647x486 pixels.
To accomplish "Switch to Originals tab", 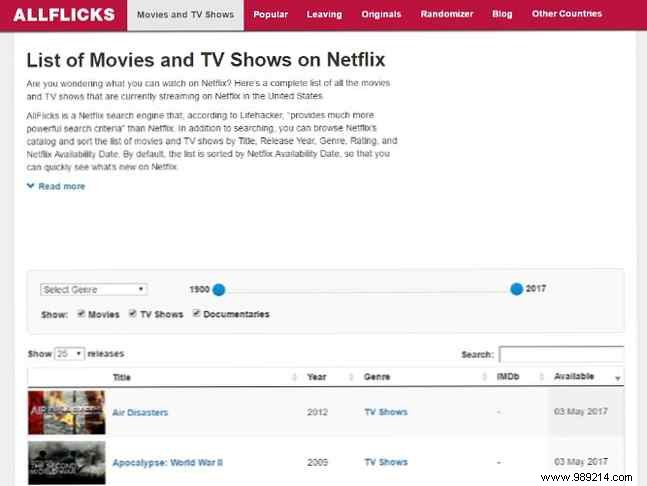I will point(381,14).
